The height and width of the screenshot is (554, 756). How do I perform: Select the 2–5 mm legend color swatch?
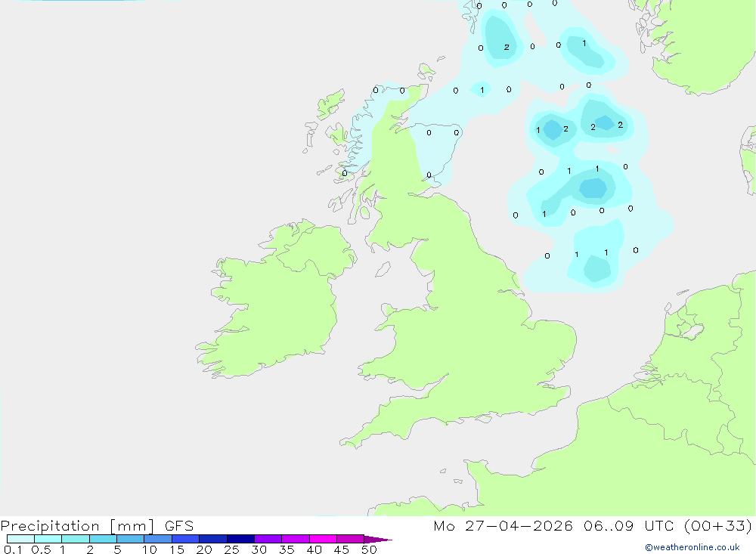point(103,539)
